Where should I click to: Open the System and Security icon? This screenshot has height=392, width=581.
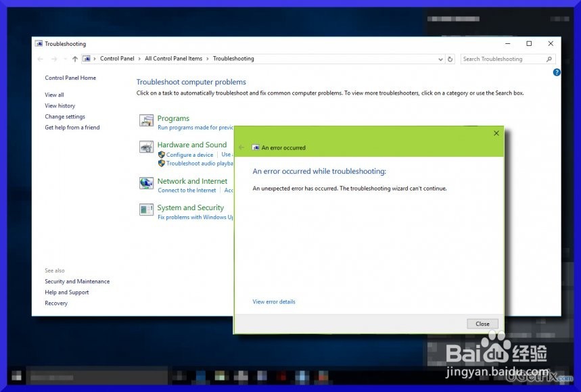(x=146, y=210)
